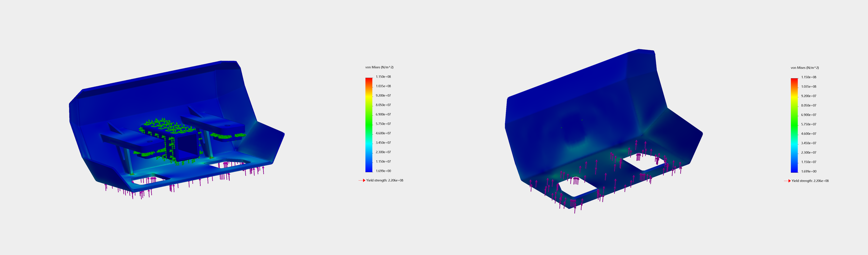Click the 9.200e+07 label in the right legend
Image resolution: width=868 pixels, height=255 pixels.
808,96
